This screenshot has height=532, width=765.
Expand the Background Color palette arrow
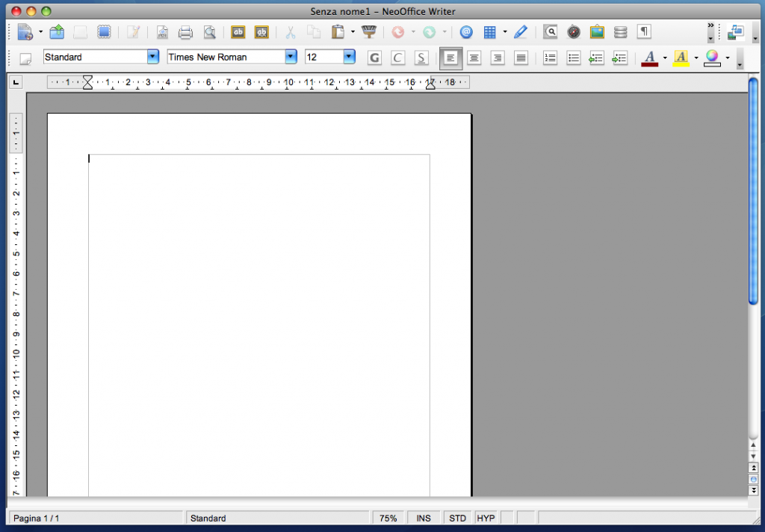click(728, 58)
